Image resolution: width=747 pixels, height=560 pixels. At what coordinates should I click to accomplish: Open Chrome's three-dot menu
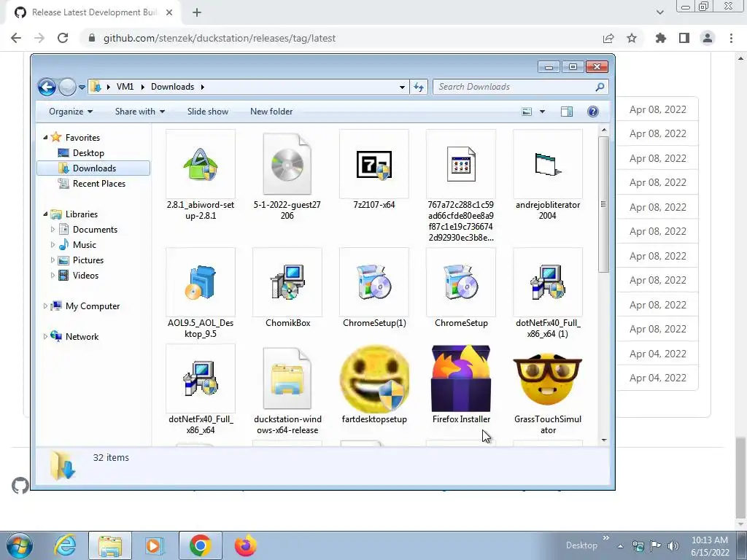point(731,38)
